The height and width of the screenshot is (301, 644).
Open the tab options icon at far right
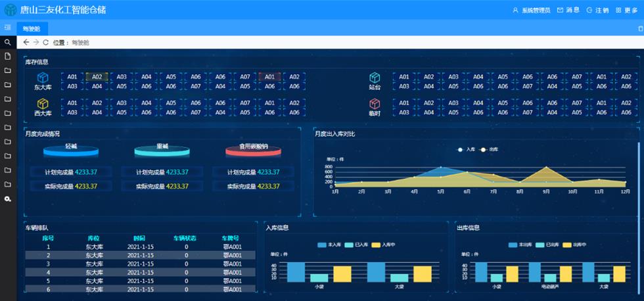pos(640,28)
